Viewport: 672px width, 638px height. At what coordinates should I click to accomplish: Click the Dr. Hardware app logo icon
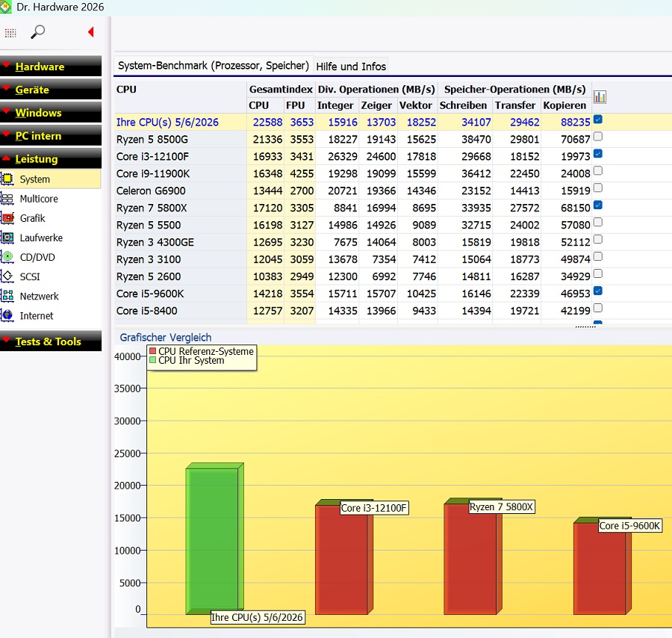coord(5,7)
